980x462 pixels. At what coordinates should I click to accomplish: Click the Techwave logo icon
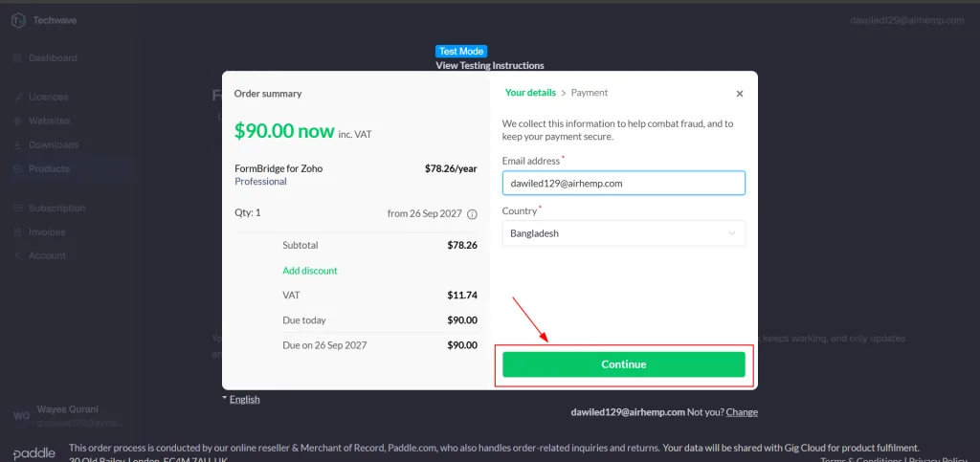tap(18, 21)
